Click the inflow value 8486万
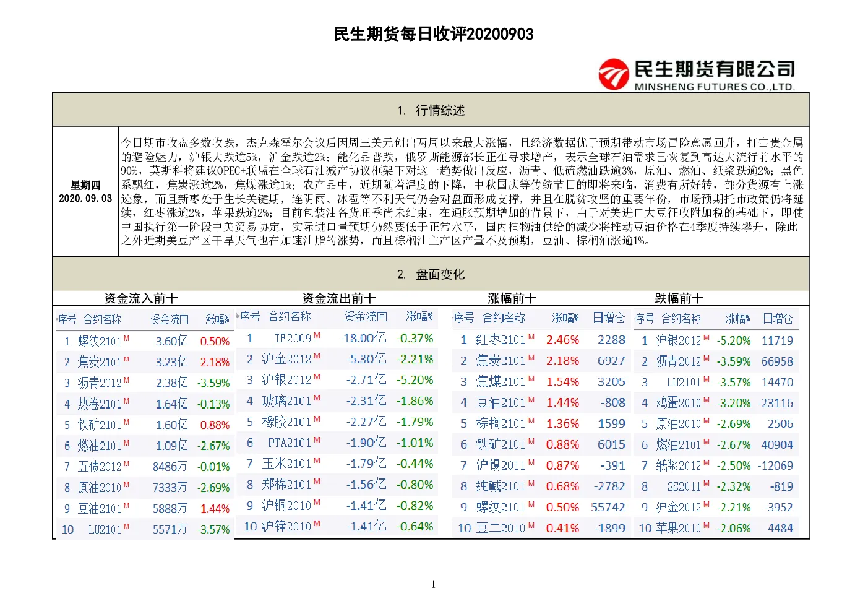 click(170, 467)
